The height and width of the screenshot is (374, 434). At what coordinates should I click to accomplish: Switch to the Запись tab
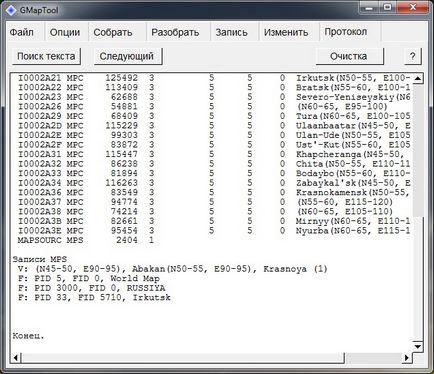tap(232, 32)
